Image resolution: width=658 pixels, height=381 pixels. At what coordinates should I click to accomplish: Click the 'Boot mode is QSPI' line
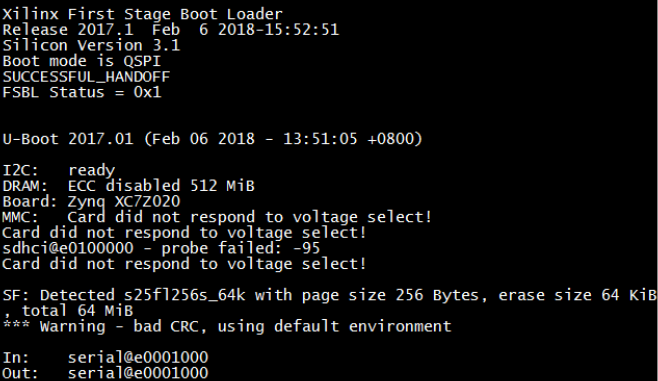tap(81, 61)
